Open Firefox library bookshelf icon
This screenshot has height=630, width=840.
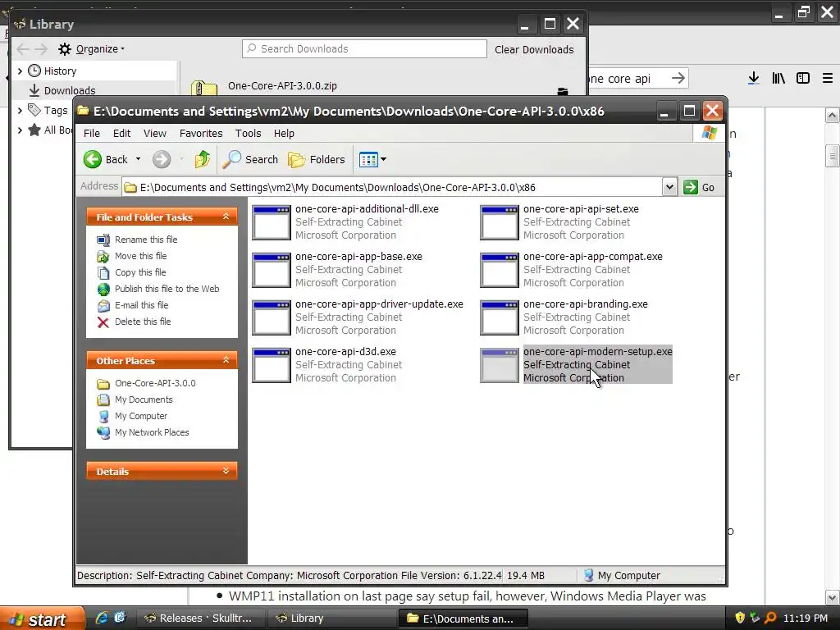pos(778,78)
